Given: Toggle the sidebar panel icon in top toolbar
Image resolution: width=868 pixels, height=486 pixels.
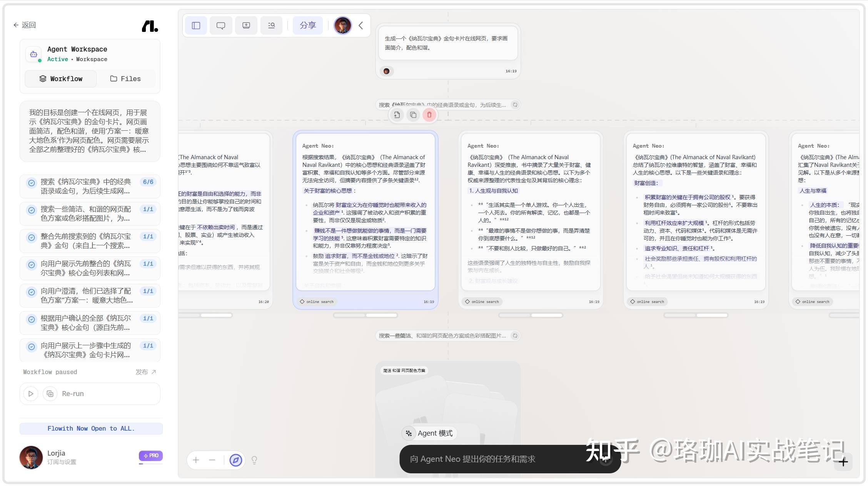Looking at the screenshot, I should pyautogui.click(x=196, y=25).
